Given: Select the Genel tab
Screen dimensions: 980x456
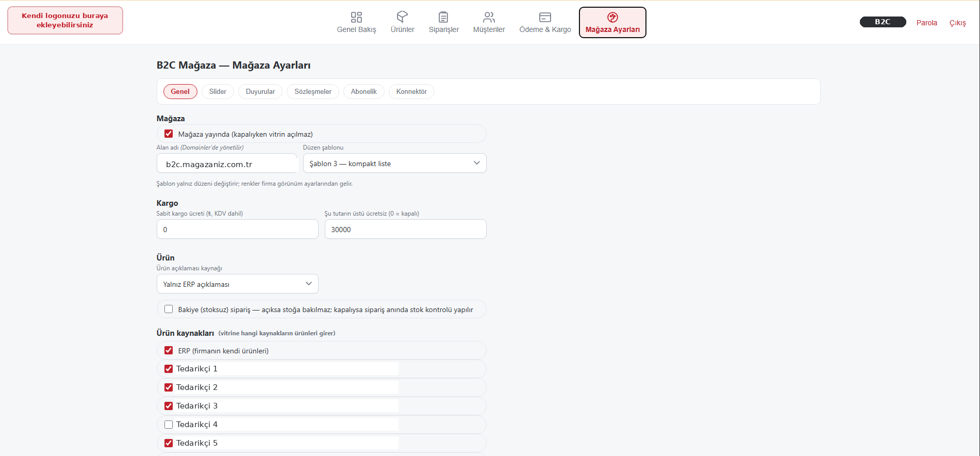Looking at the screenshot, I should pyautogui.click(x=180, y=91).
